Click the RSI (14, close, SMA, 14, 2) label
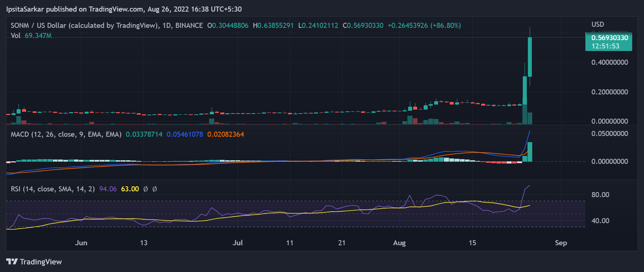 [x=53, y=189]
